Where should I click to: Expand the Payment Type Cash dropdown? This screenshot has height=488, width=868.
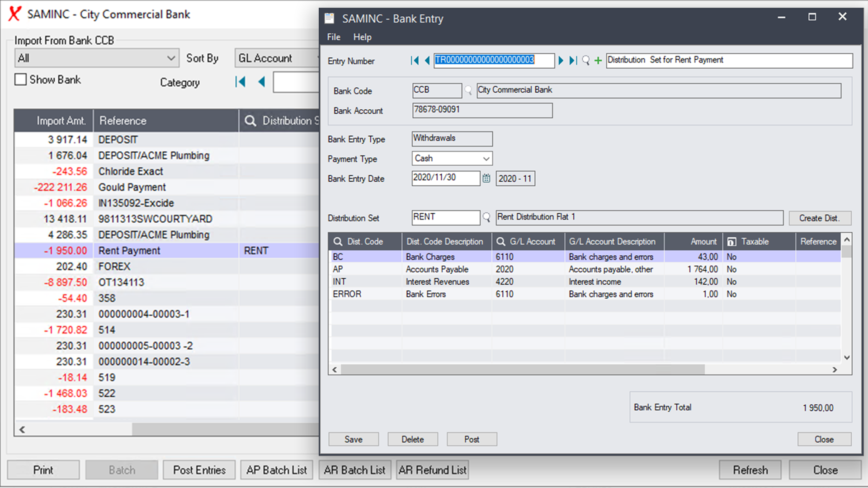[486, 159]
